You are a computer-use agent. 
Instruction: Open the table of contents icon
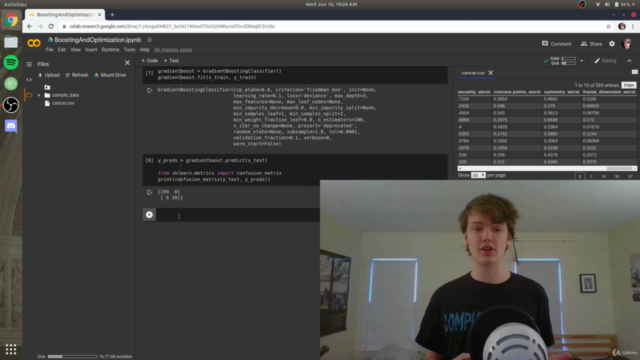click(29, 64)
